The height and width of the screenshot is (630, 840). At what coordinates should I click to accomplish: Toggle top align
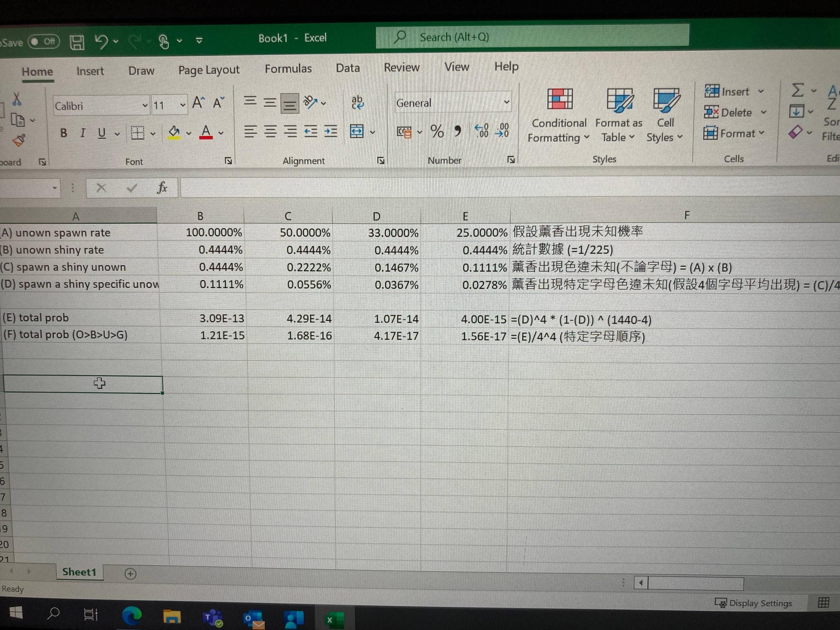(x=249, y=102)
